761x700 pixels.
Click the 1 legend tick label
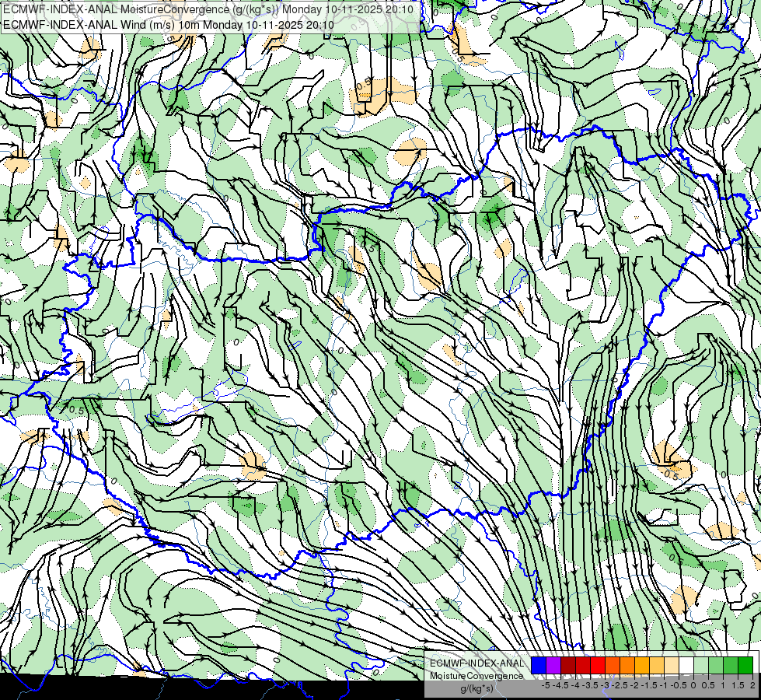click(724, 685)
